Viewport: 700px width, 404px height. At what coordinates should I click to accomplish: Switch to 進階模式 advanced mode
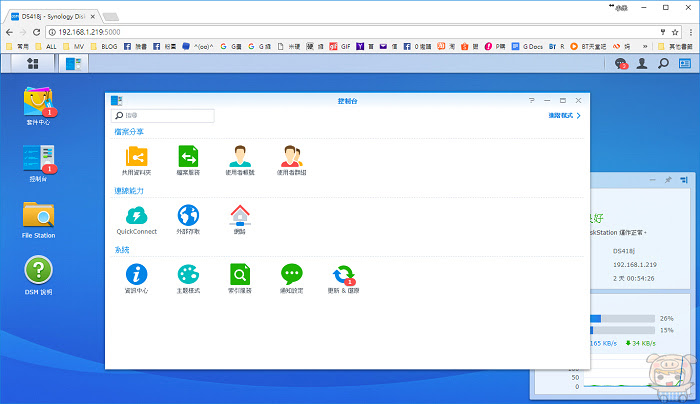(564, 116)
